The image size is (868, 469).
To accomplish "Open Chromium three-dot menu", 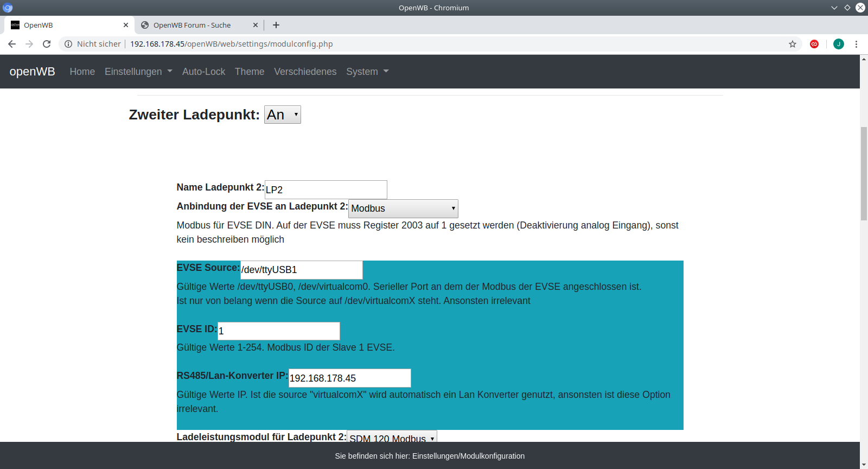I will [x=856, y=44].
